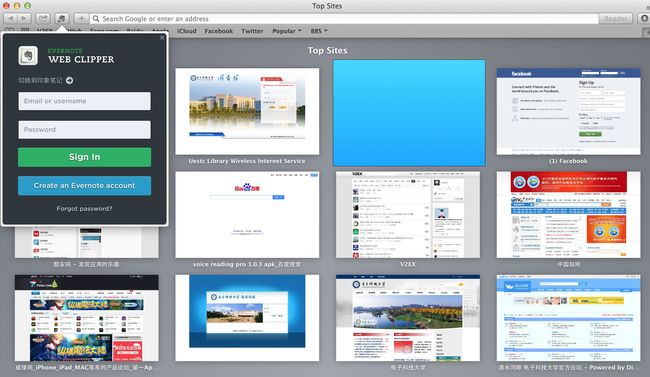The image size is (650, 377).
Task: Expand the BBS bookmarks dropdown
Action: tap(319, 31)
